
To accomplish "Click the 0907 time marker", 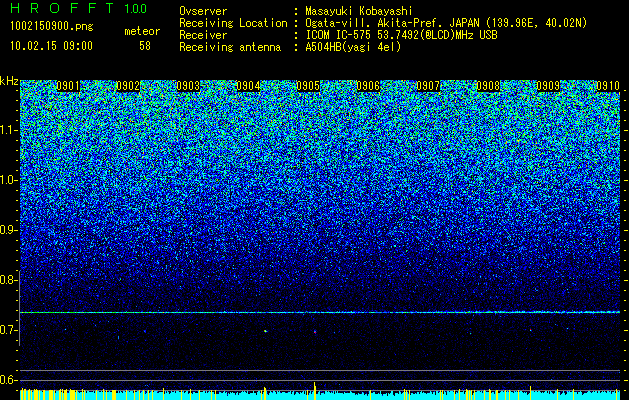I will pyautogui.click(x=428, y=86).
